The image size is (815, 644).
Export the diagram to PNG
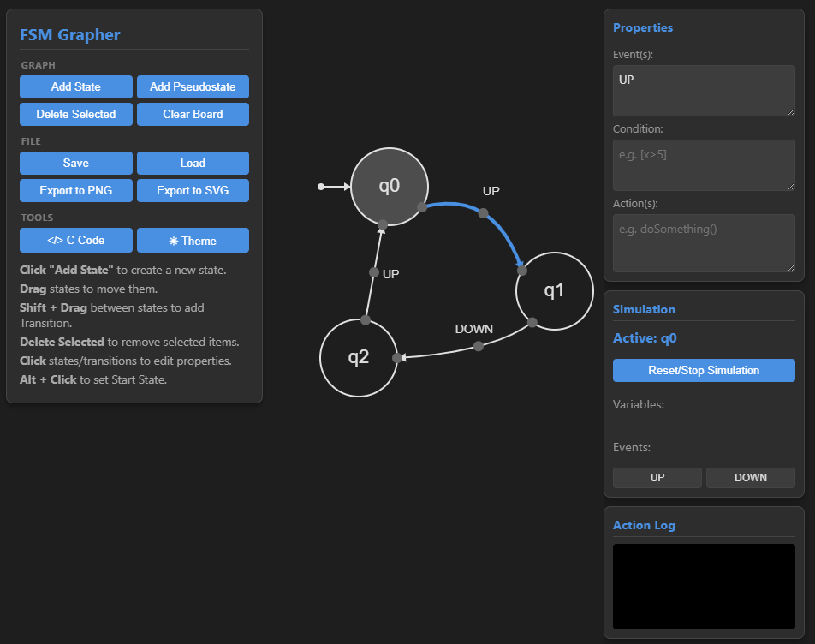click(x=75, y=190)
